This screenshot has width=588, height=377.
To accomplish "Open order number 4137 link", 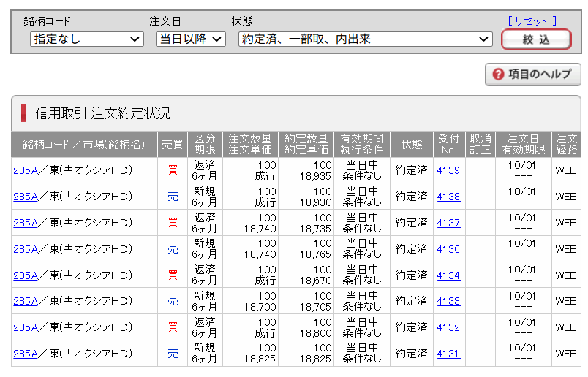I will (x=448, y=223).
